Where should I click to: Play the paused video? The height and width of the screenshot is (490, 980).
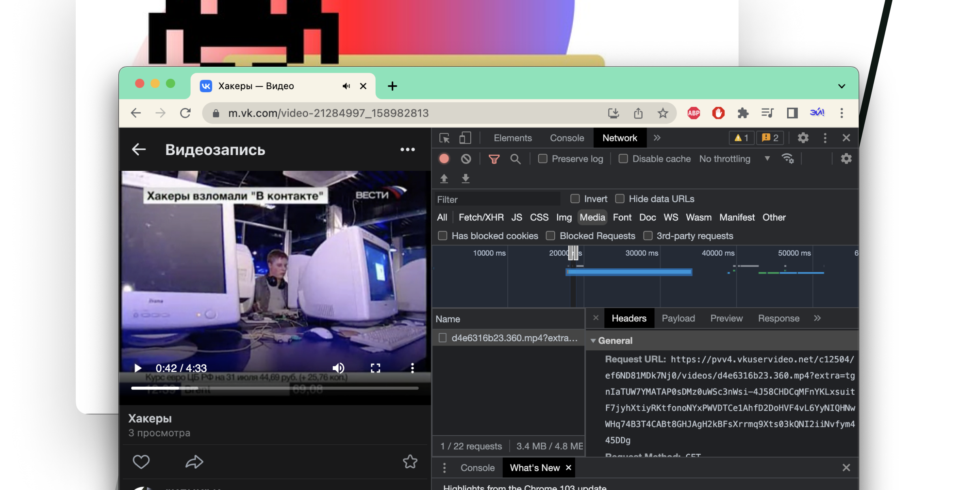coord(138,368)
